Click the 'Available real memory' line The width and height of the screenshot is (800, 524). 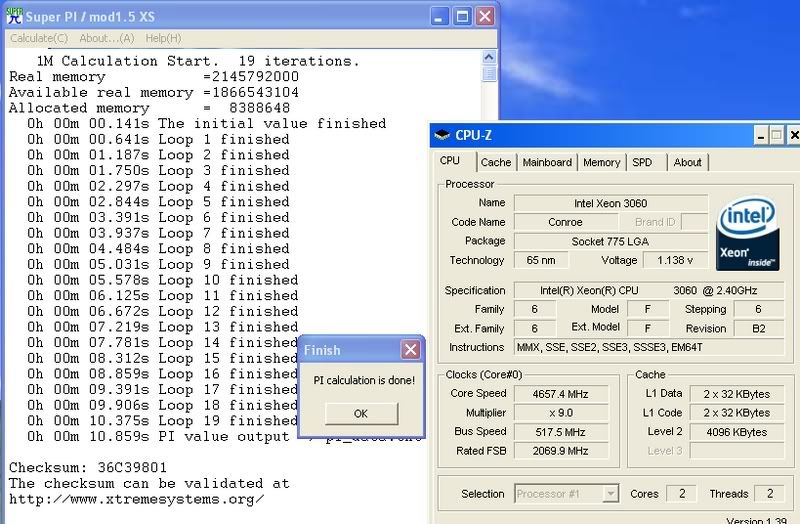[x=154, y=92]
